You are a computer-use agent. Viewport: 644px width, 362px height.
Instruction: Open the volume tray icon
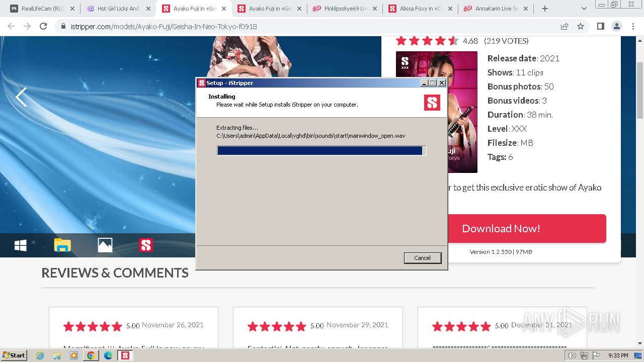(572, 355)
